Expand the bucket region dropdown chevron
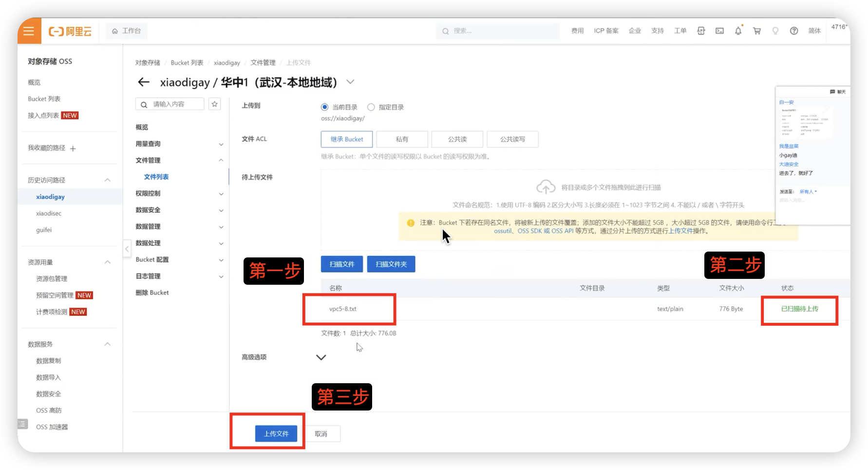The height and width of the screenshot is (470, 868). [x=350, y=82]
